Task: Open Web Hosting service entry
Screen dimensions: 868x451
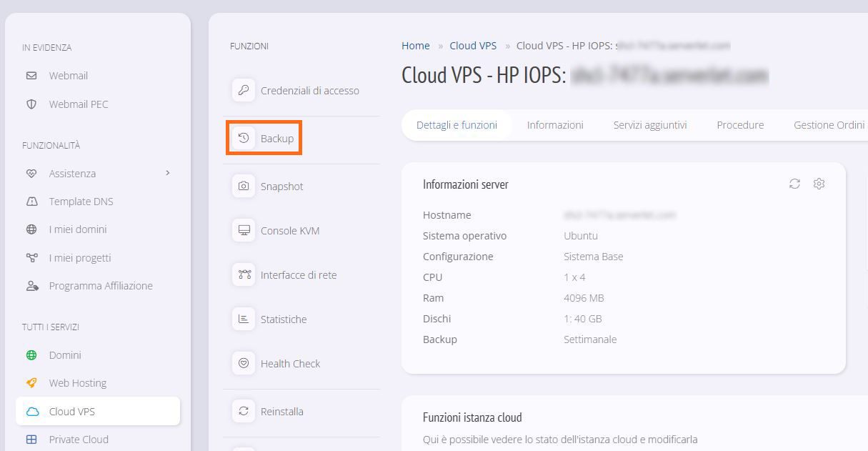Action: click(x=77, y=383)
